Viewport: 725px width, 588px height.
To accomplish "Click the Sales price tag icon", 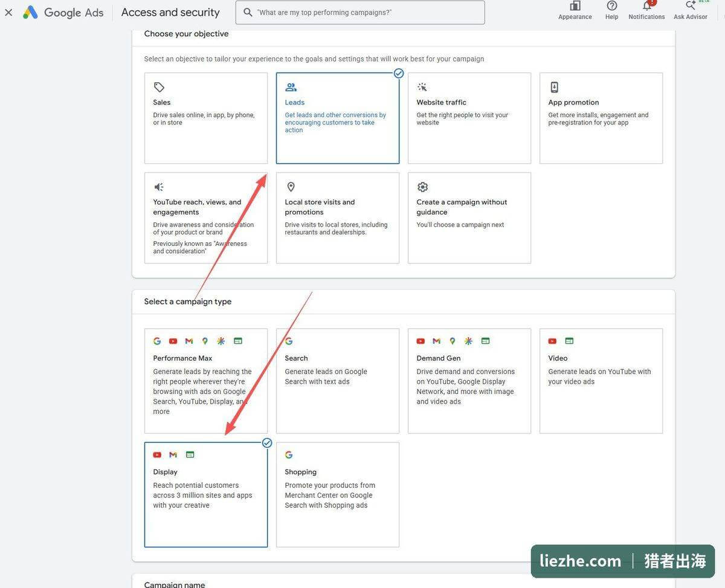I will point(159,87).
